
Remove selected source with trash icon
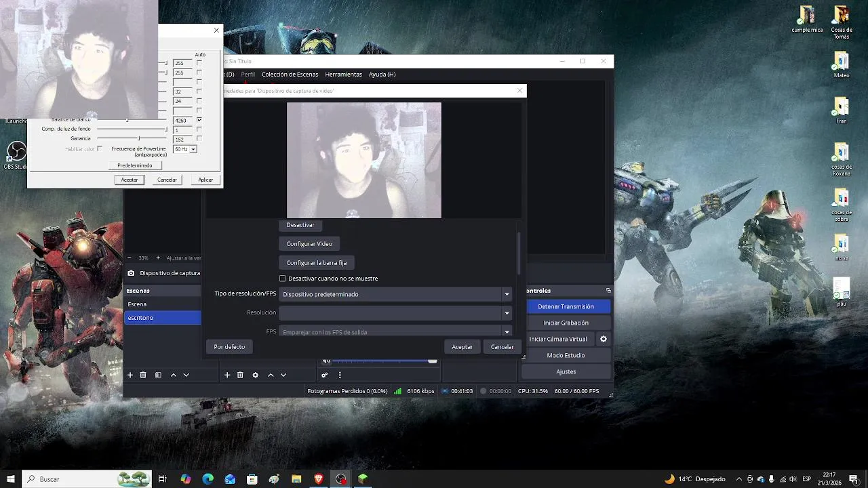coord(240,375)
